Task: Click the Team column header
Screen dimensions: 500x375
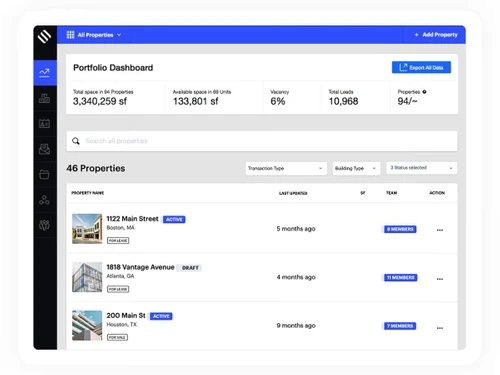Action: click(391, 193)
